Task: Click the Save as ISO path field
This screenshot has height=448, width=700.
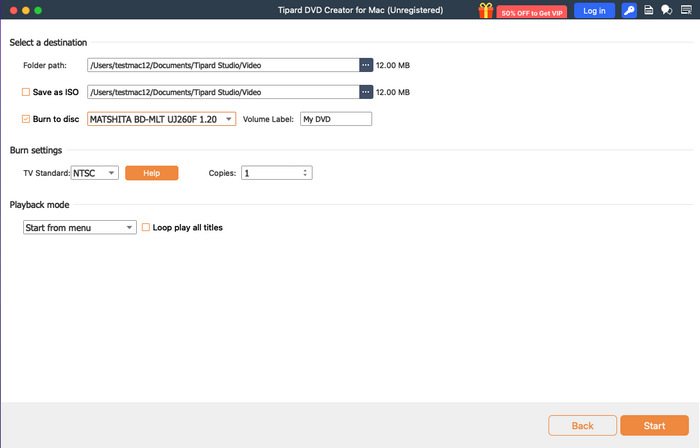Action: (x=223, y=92)
